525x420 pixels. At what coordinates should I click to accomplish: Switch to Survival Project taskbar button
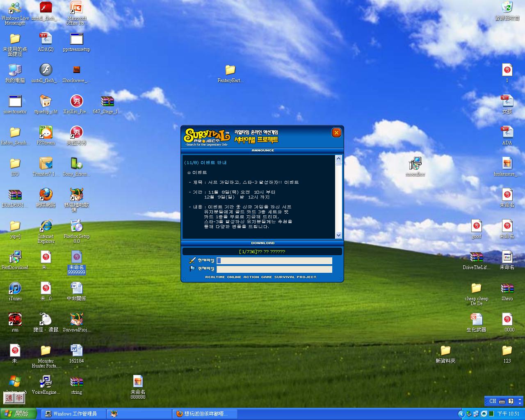139,414
